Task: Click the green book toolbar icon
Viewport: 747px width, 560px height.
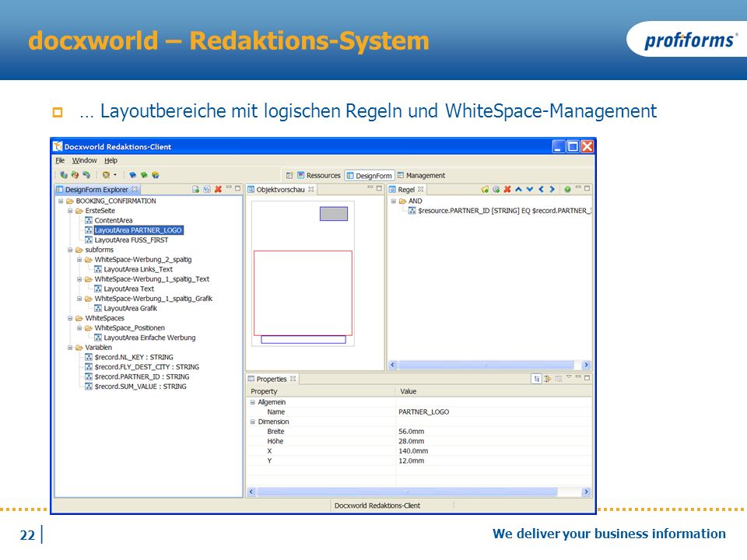Action: (144, 175)
